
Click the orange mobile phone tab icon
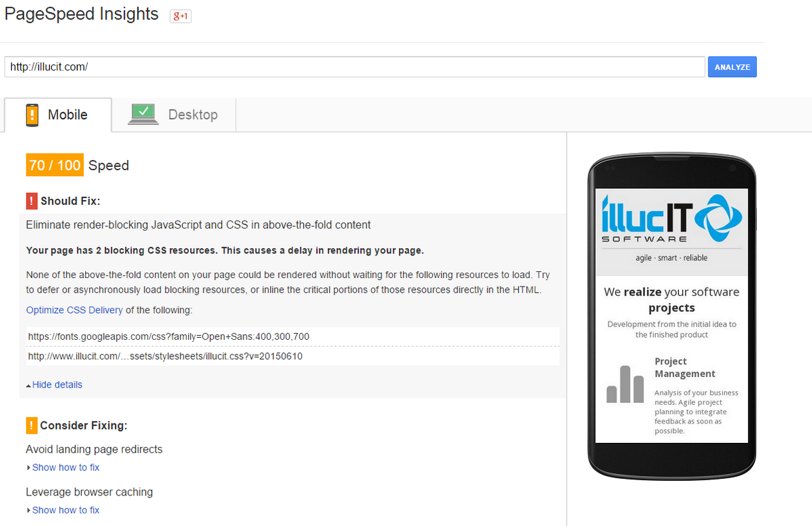click(32, 115)
